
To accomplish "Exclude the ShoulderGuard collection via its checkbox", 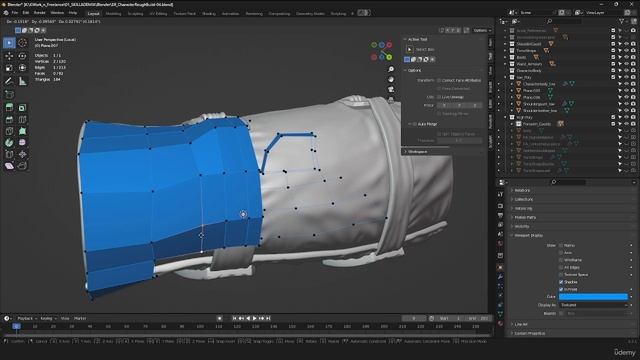I will point(613,44).
